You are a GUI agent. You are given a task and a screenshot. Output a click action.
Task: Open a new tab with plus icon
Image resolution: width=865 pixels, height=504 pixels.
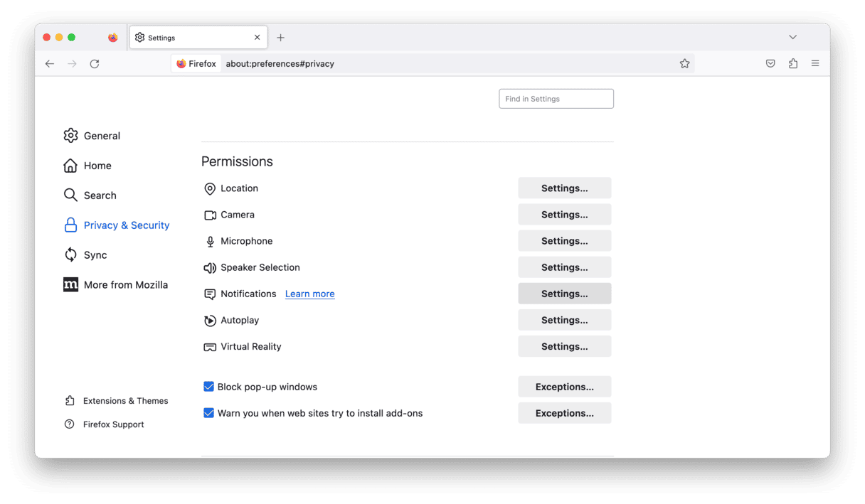[281, 38]
